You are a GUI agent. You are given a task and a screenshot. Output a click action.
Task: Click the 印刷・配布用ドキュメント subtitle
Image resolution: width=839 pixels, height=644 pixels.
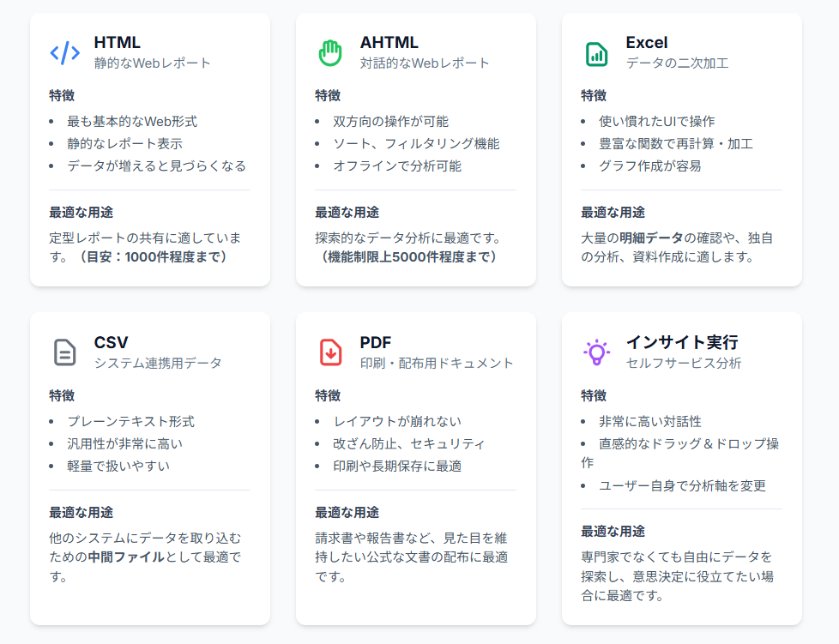click(437, 363)
